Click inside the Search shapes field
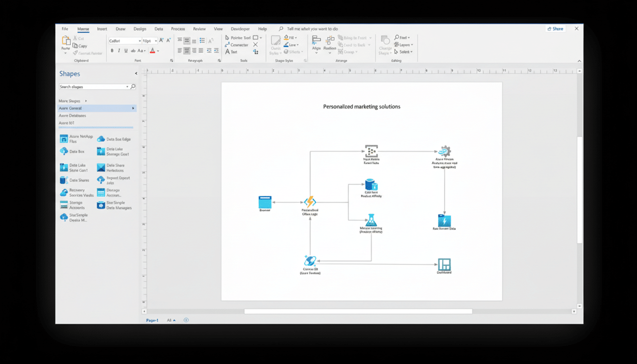 (92, 87)
